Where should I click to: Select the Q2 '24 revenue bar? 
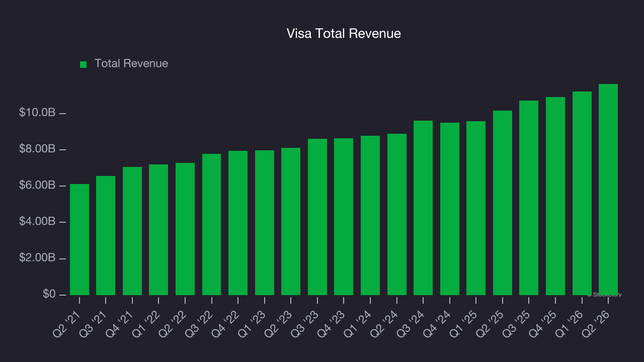coord(397,214)
